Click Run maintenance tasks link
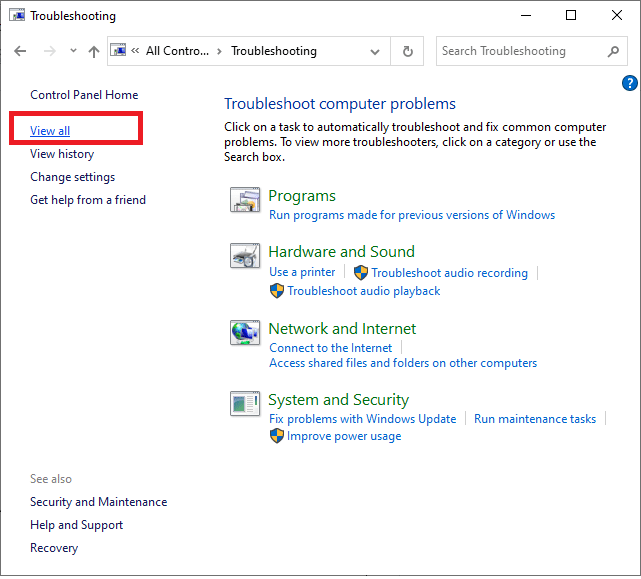This screenshot has height=579, width=641. pos(534,419)
